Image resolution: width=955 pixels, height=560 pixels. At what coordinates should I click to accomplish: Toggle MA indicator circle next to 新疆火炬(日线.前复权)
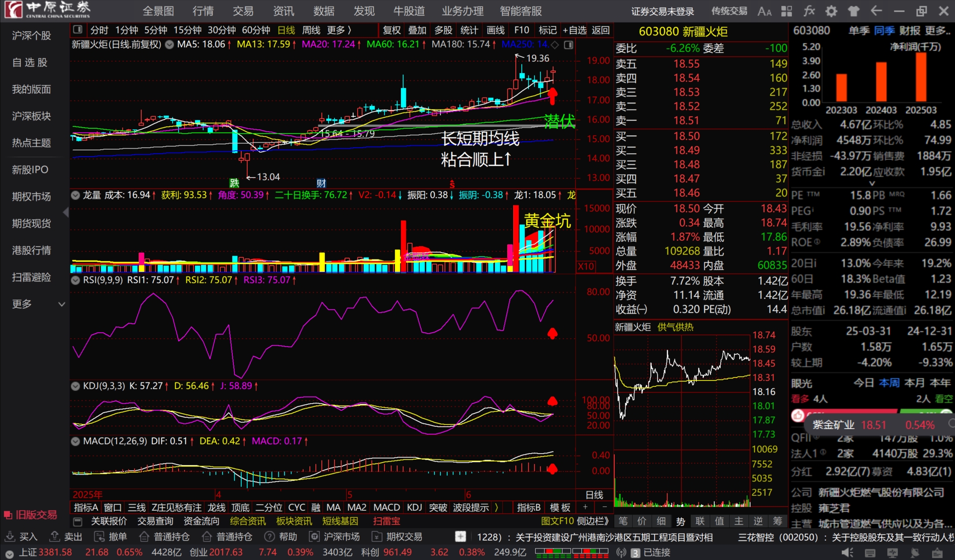(170, 45)
